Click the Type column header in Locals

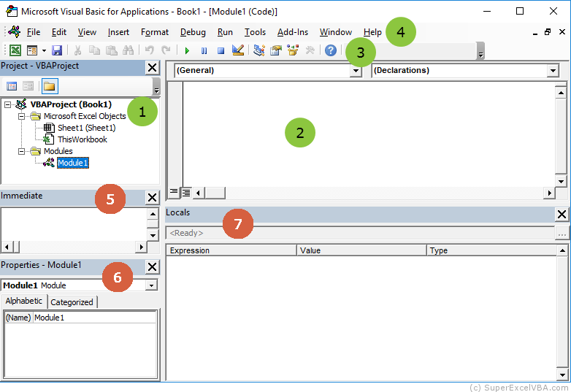492,250
